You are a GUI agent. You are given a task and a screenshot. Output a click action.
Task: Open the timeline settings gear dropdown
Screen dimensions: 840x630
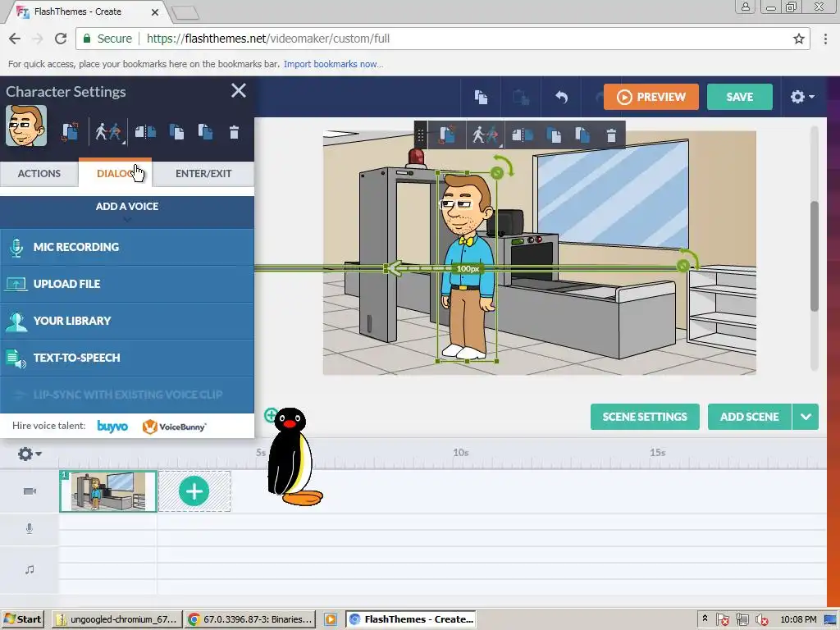click(x=30, y=454)
